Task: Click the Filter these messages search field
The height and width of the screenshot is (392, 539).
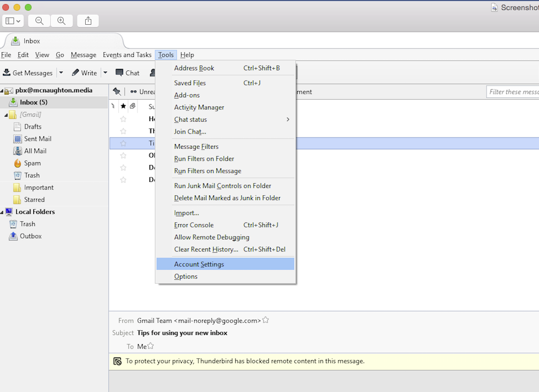Action: 513,92
